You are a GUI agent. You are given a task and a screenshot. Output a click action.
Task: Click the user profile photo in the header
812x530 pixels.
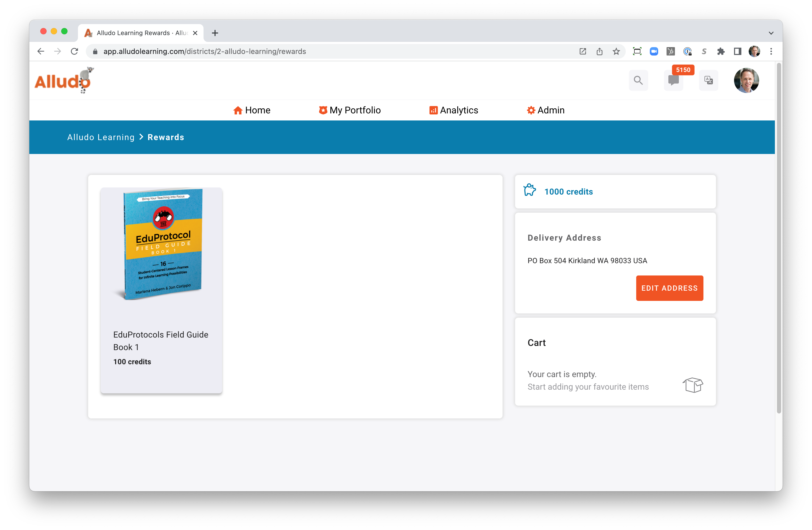747,80
